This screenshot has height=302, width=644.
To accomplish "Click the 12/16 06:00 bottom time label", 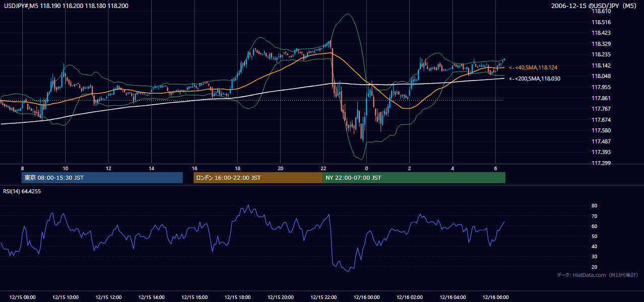I will click(495, 297).
